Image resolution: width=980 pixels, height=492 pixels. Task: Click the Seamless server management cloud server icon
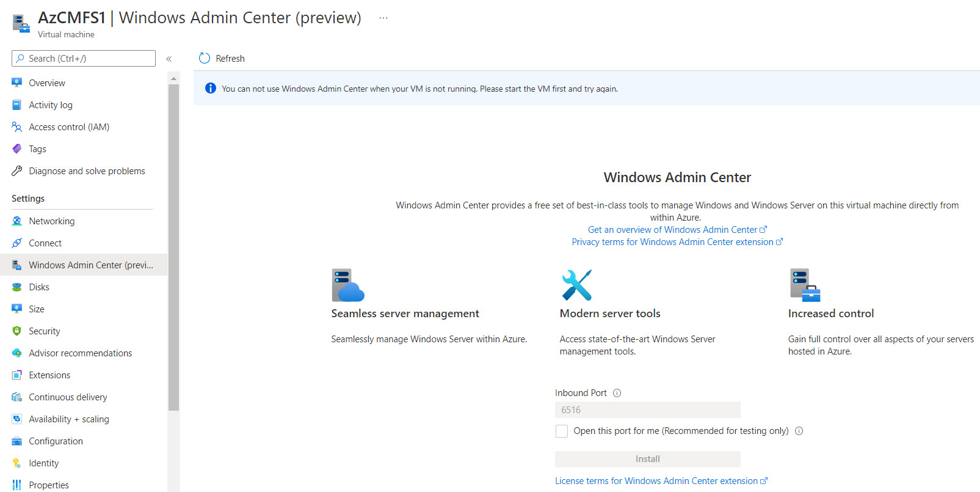coord(348,285)
